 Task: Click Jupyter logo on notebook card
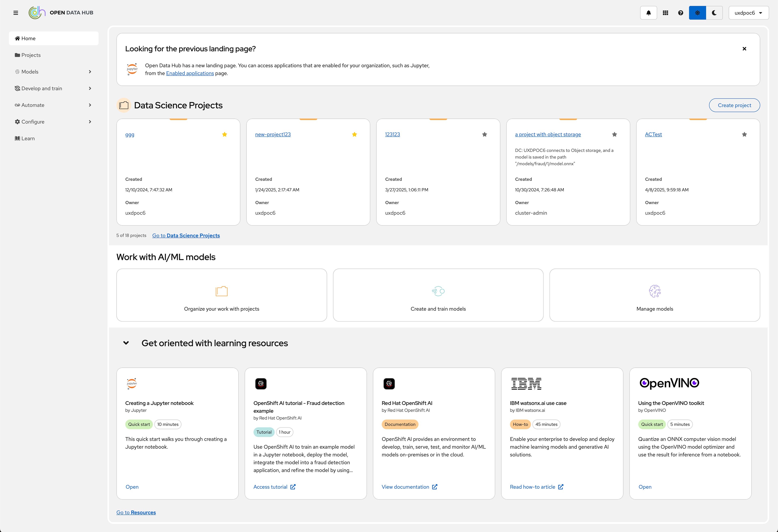(x=132, y=384)
